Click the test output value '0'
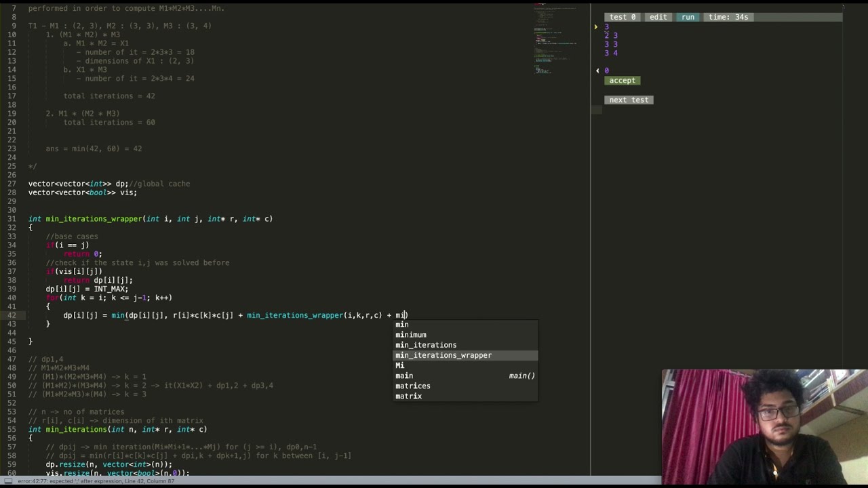 click(606, 70)
